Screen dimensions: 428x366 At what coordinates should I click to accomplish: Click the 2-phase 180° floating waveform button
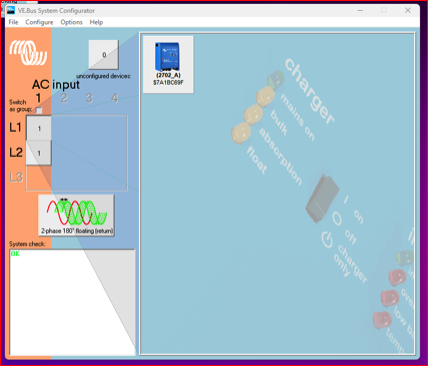coord(76,215)
